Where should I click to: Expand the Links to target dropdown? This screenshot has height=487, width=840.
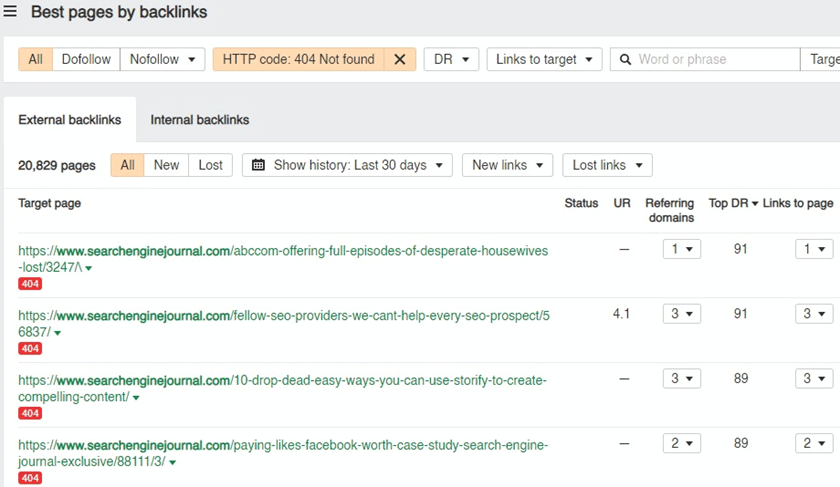(x=544, y=59)
